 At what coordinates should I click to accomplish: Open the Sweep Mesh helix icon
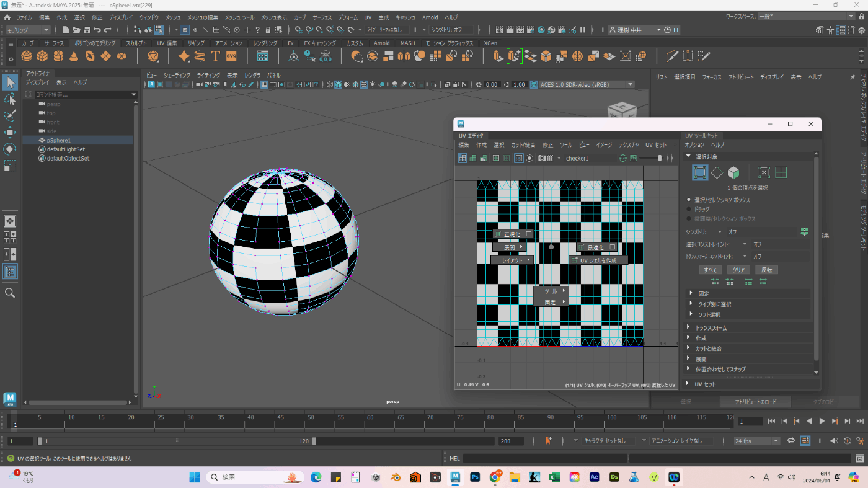tap(200, 56)
